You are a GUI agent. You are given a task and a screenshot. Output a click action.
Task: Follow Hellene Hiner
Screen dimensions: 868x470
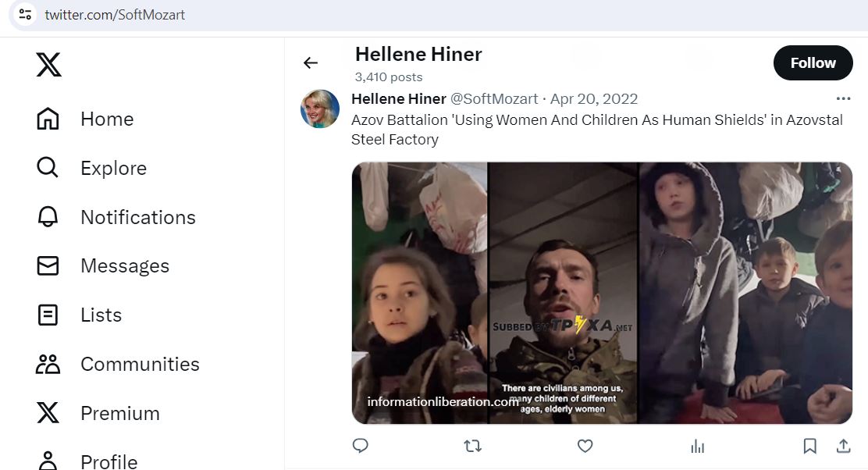point(813,63)
